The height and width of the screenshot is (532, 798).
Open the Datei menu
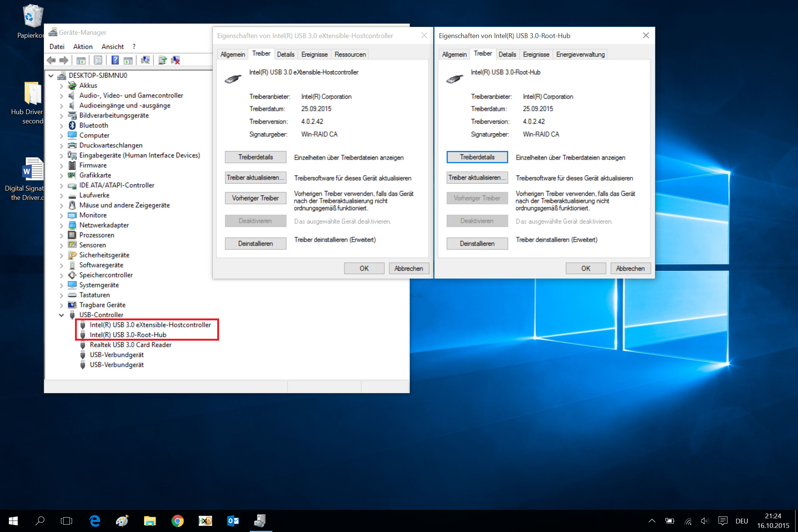click(57, 47)
